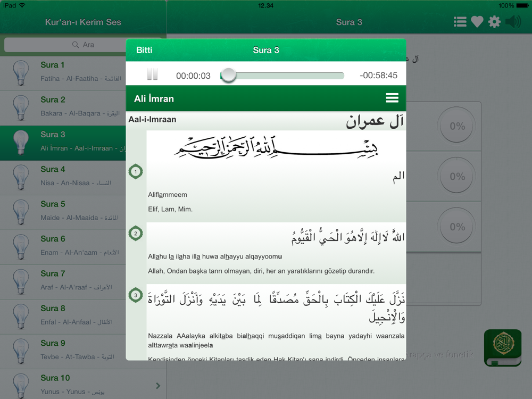Tap verse 1 number marker
Viewport: 532px width, 399px height.
click(x=136, y=171)
